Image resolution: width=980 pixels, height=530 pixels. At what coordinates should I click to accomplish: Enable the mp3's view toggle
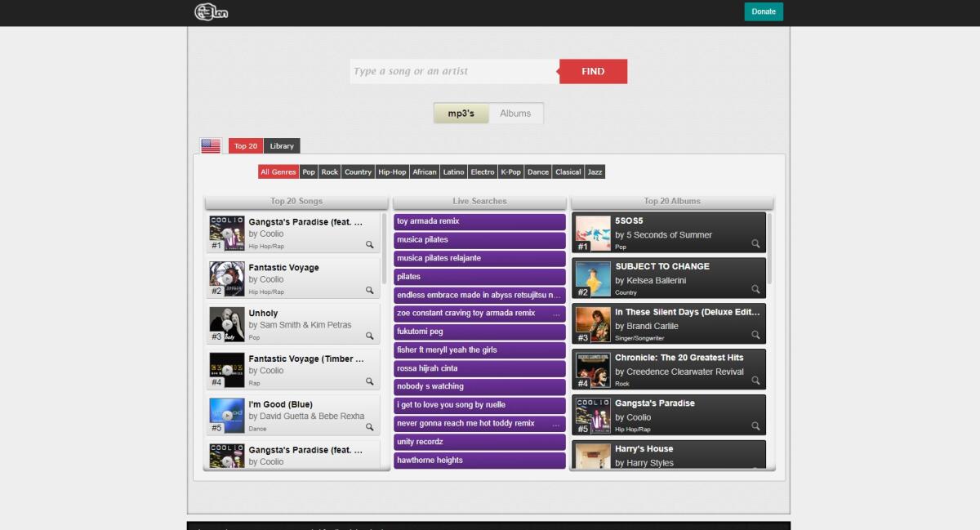point(460,113)
